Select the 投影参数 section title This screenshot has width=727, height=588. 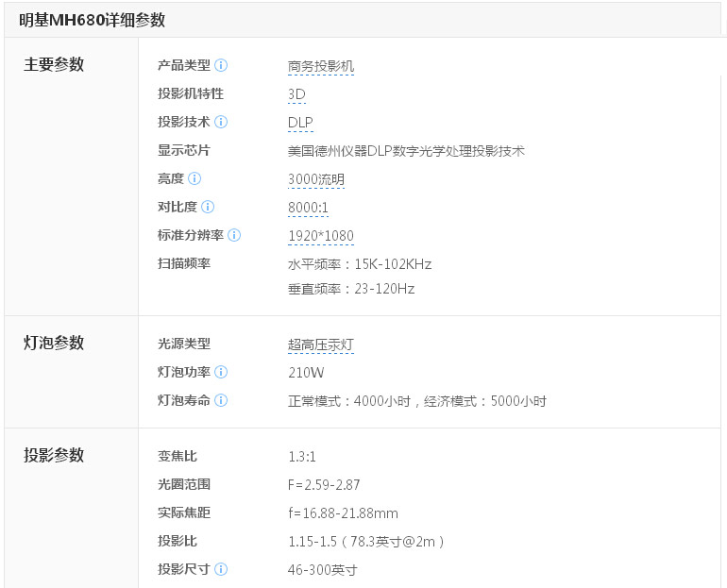54,455
